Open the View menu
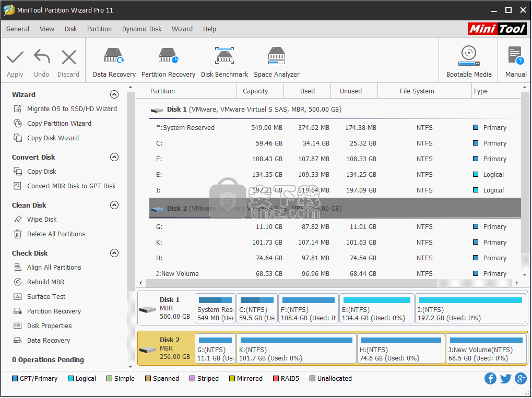 [47, 29]
